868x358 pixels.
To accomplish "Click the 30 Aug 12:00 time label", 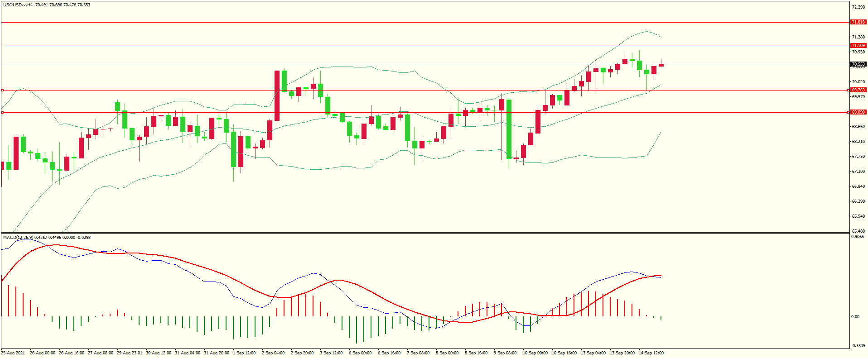I will (159, 353).
